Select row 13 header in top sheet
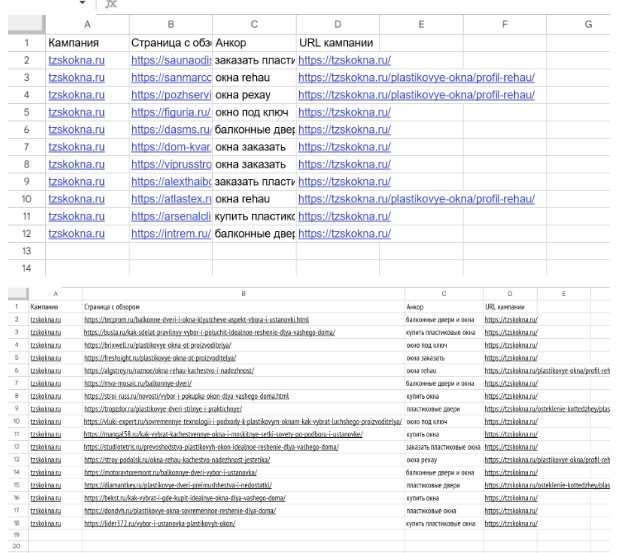 (25, 250)
